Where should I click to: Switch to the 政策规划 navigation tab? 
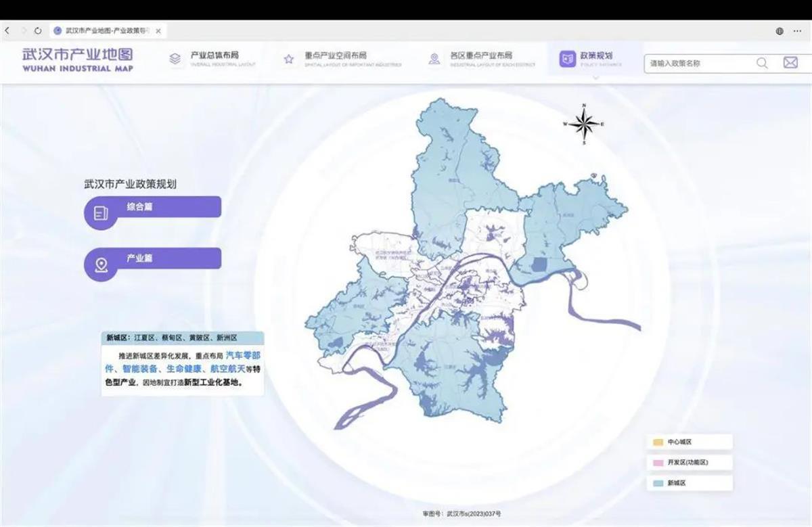(596, 56)
